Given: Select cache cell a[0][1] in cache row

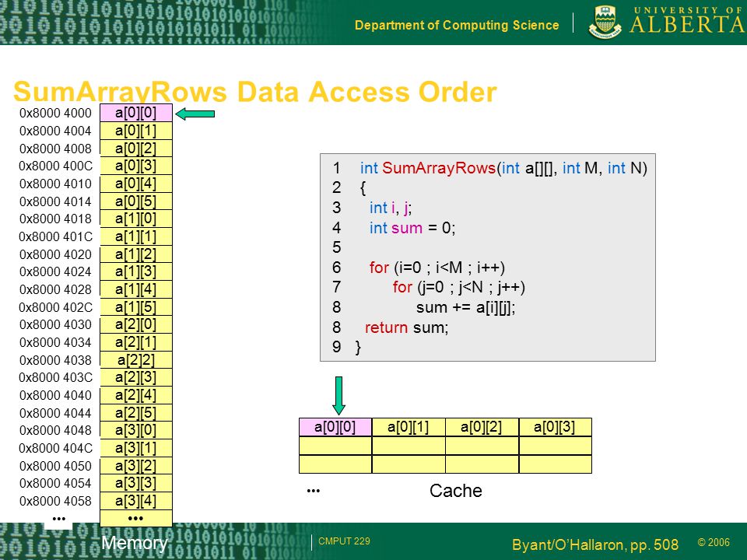Looking at the screenshot, I should [x=409, y=427].
